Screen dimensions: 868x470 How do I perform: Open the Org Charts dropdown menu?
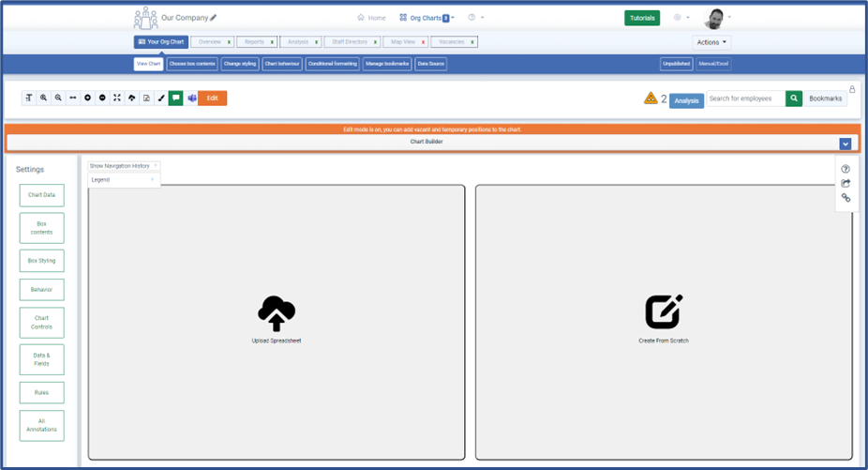[426, 18]
